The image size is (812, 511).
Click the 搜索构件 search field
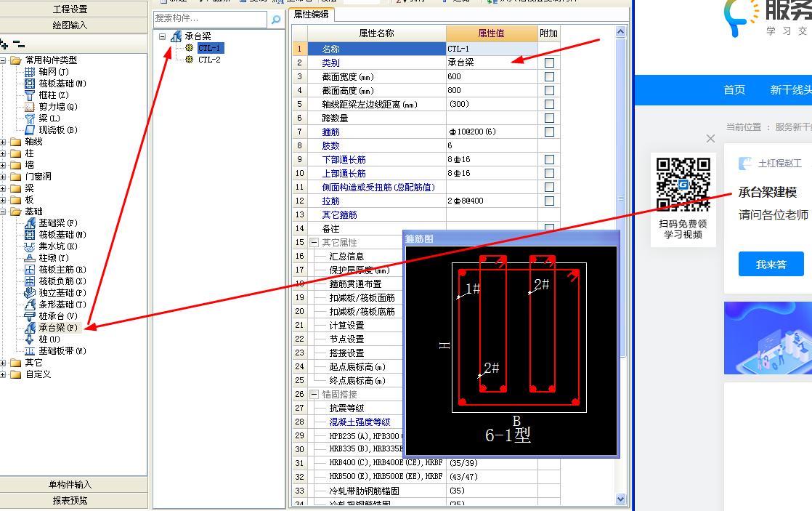(210, 19)
